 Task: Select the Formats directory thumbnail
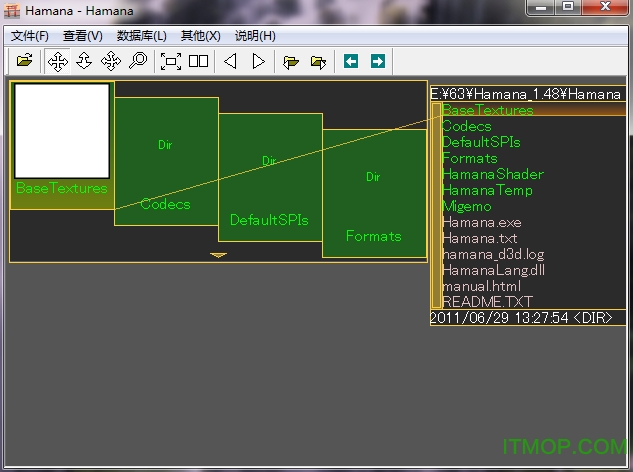click(373, 190)
